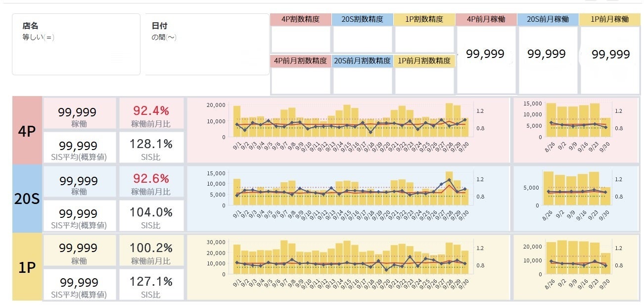Image resolution: width=644 pixels, height=307 pixels.
Task: Click the blue 20S row label
Action: pyautogui.click(x=27, y=199)
